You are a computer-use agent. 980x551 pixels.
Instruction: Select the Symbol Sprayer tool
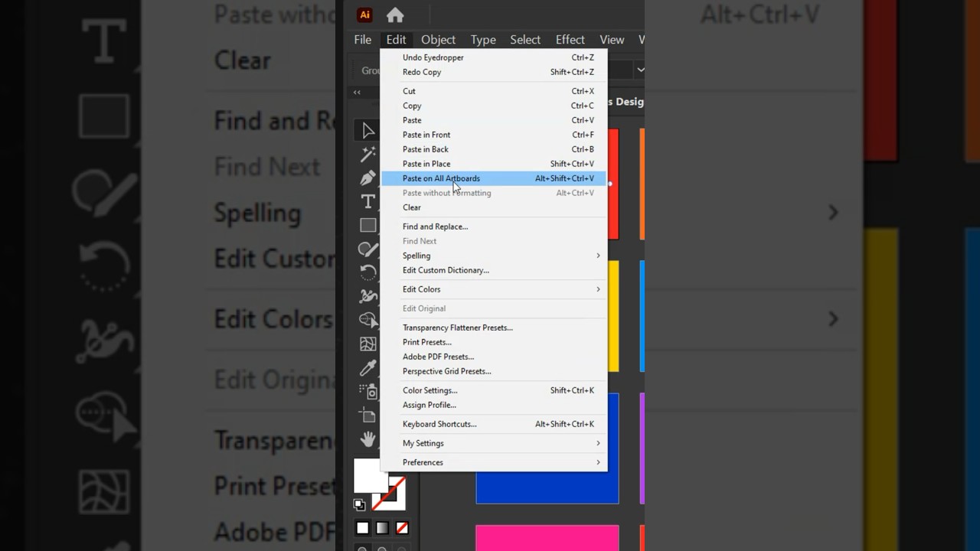368,392
